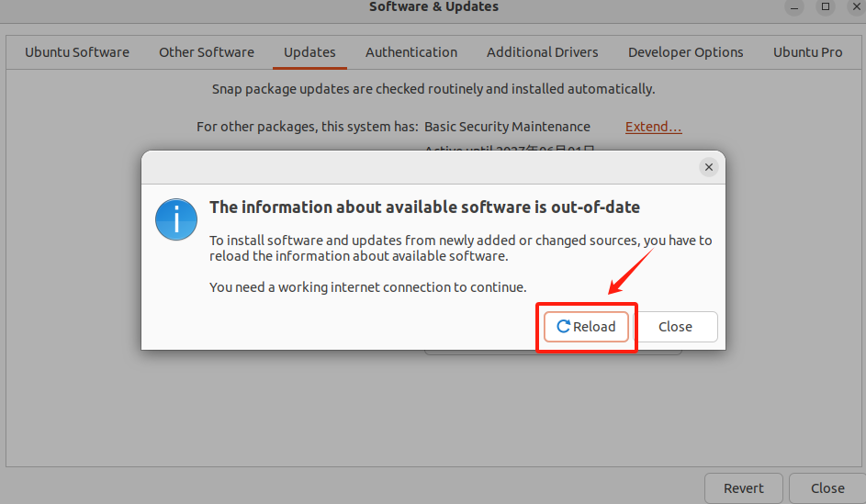Open the Other Software tab
This screenshot has height=504, width=866.
[207, 52]
